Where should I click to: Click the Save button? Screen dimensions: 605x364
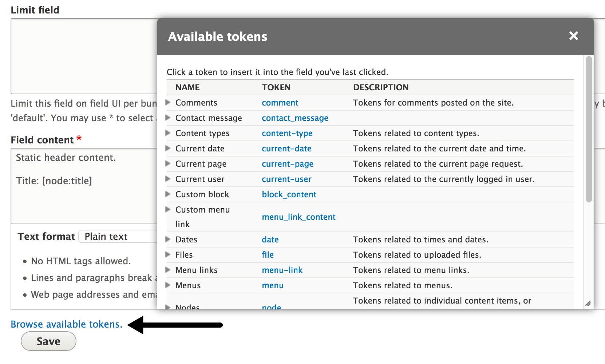click(x=48, y=341)
